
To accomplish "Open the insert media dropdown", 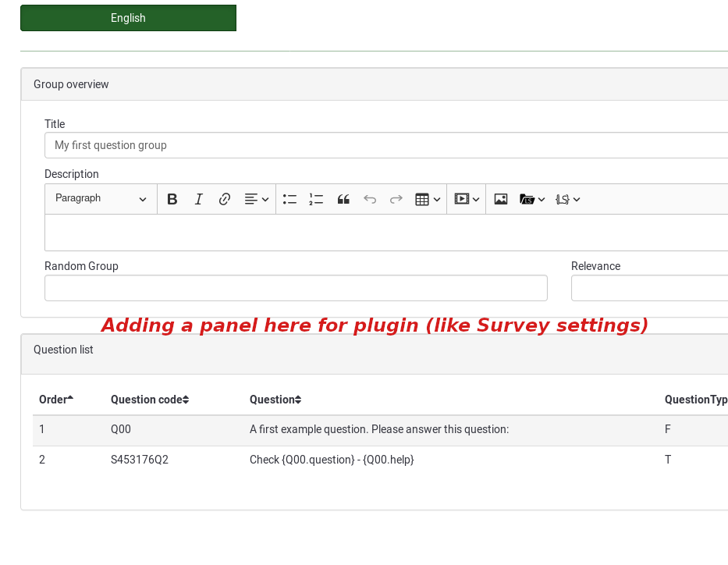I will [467, 199].
